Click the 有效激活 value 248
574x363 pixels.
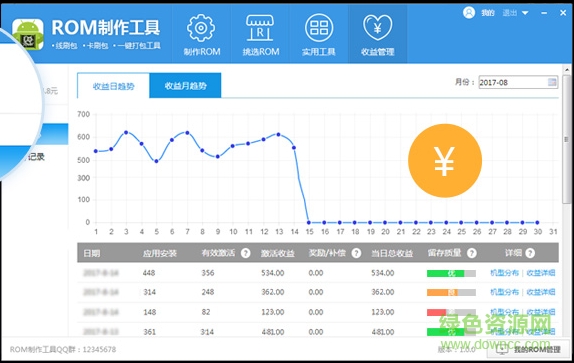(x=208, y=292)
